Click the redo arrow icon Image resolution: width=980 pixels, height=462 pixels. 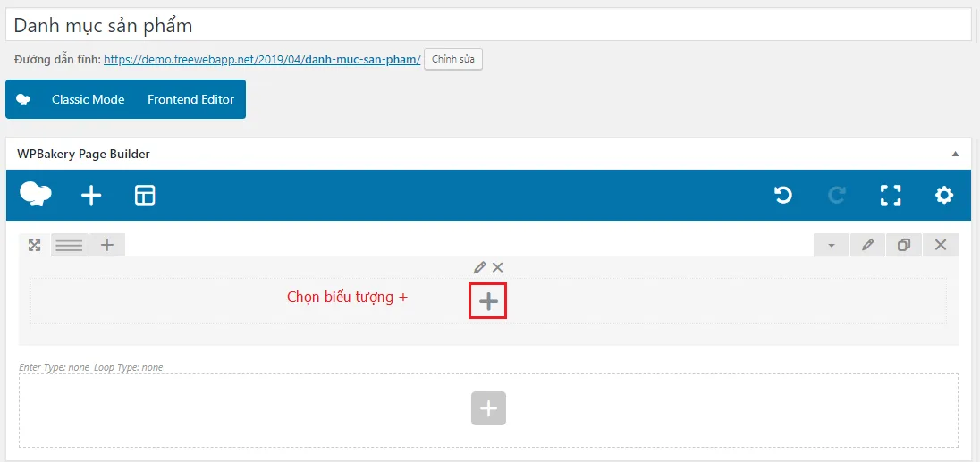(837, 196)
